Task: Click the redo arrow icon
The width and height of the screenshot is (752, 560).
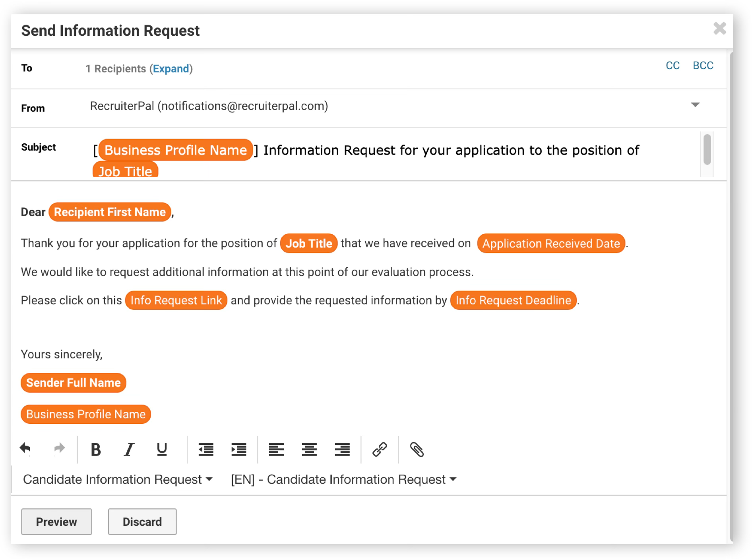Action: click(59, 449)
